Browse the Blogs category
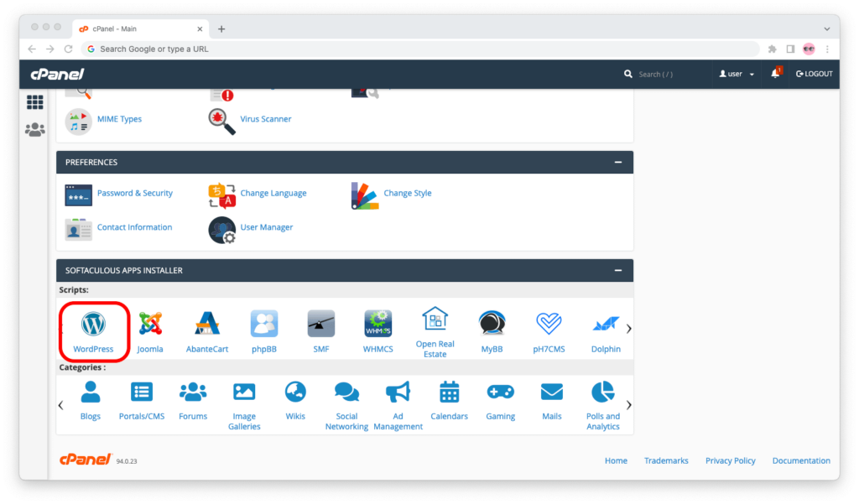Viewport: 859px width, 504px height. click(91, 401)
